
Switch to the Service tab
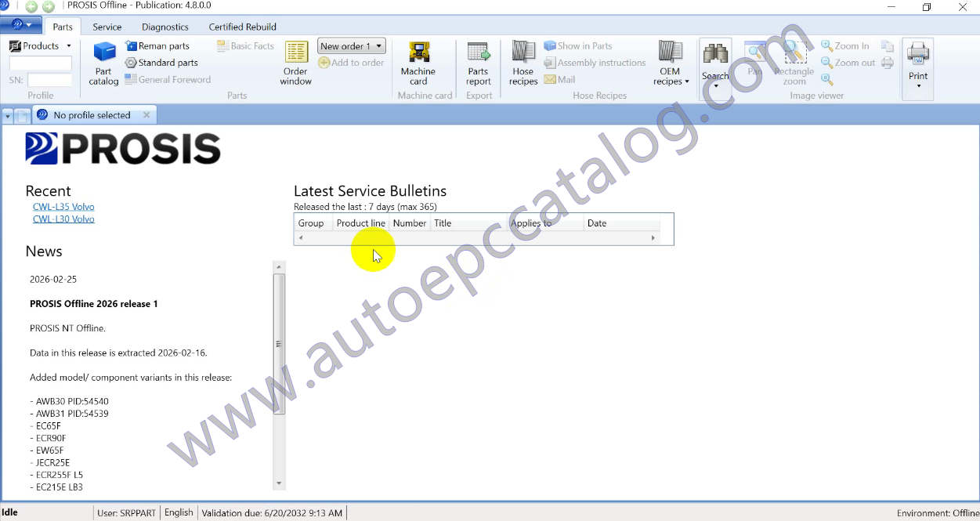tap(107, 27)
